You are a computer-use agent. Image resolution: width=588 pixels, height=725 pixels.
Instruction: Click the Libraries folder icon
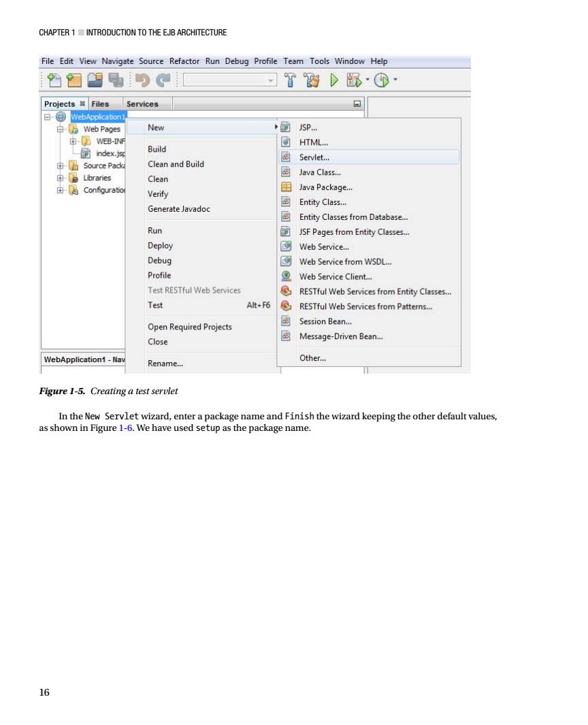[x=73, y=178]
